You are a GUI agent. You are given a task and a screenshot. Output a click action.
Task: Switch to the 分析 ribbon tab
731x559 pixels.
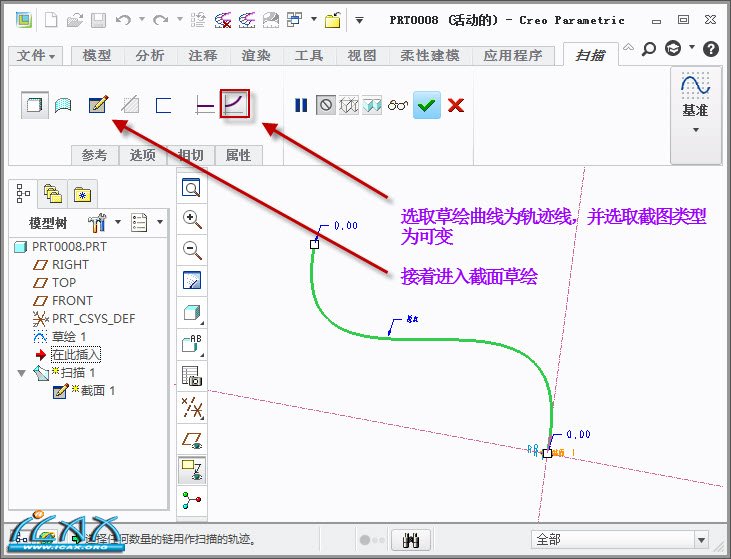[x=150, y=55]
